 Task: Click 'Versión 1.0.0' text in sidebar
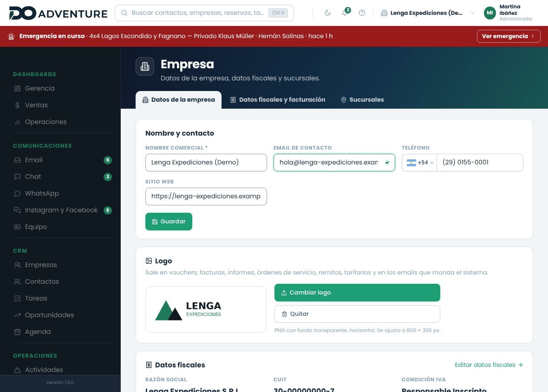point(60,383)
